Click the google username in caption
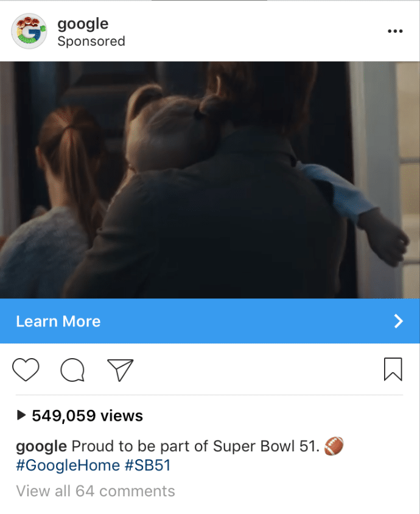420x514 pixels. click(41, 446)
